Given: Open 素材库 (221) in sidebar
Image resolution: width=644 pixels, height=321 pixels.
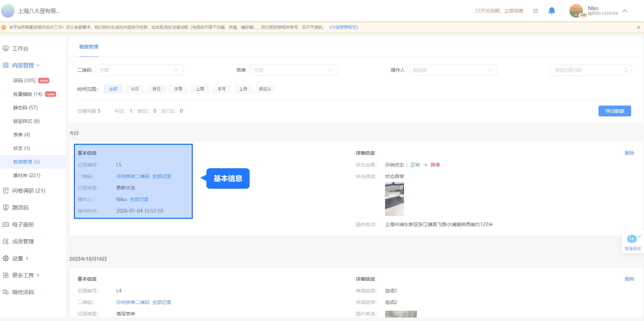Looking at the screenshot, I should click(x=26, y=175).
